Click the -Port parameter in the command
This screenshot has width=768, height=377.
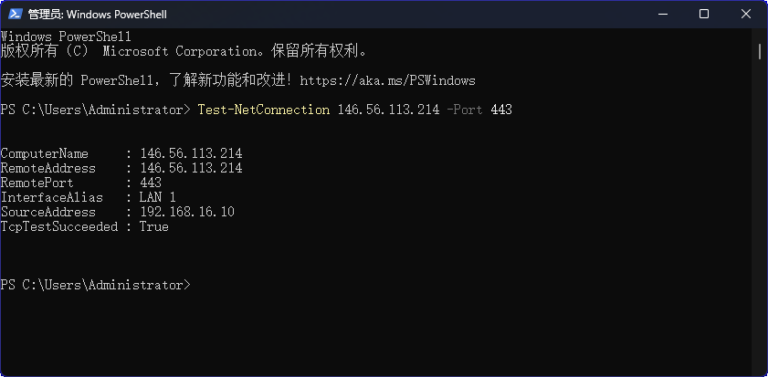[x=464, y=110]
